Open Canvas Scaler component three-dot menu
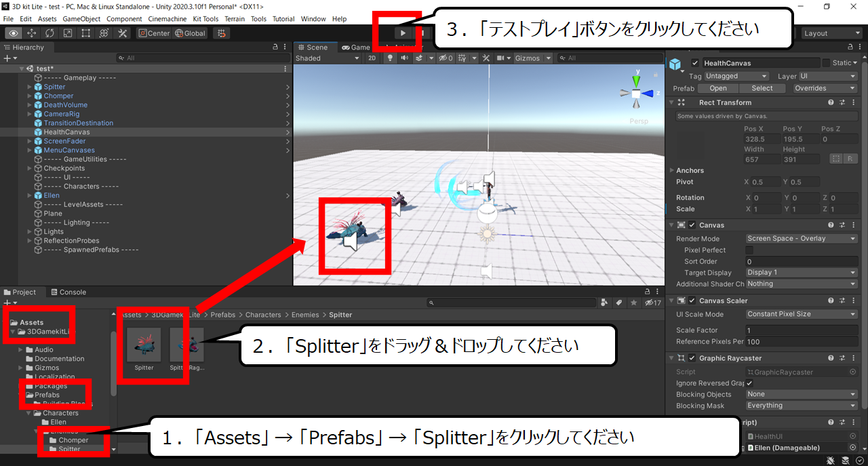This screenshot has height=466, width=868. click(x=853, y=300)
